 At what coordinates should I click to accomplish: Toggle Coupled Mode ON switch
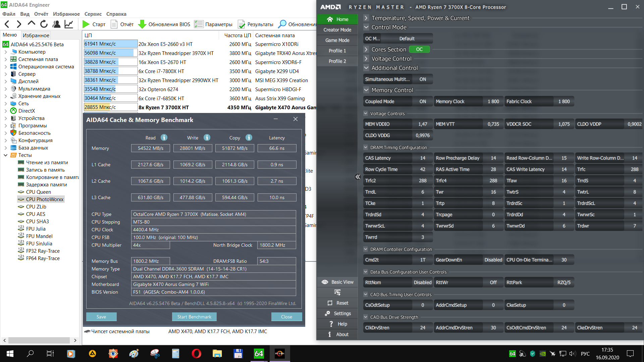(x=422, y=102)
